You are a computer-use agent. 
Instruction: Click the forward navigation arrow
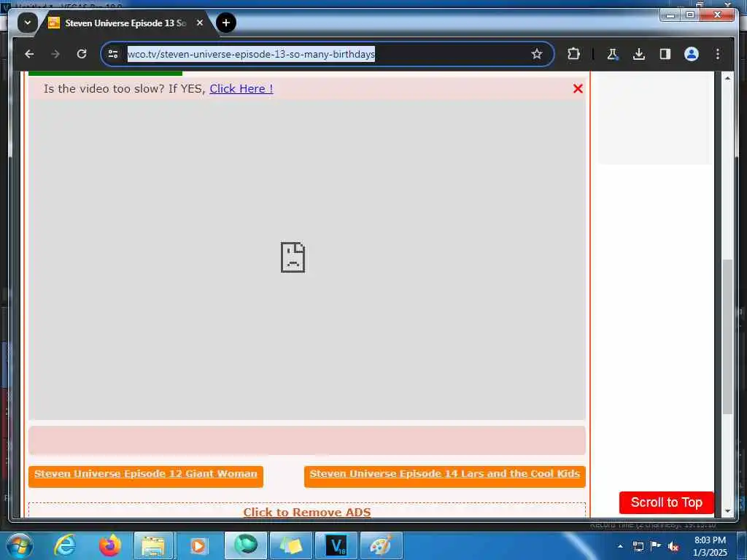55,54
